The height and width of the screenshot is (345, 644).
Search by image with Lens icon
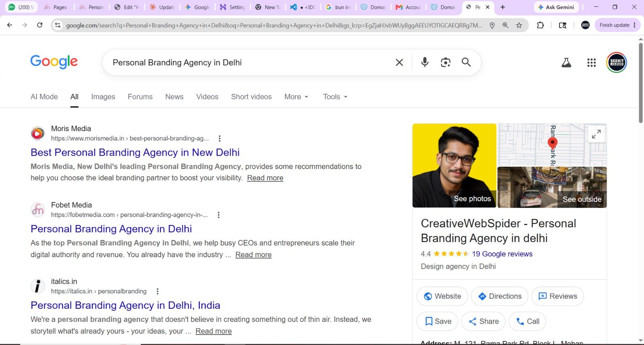click(446, 62)
